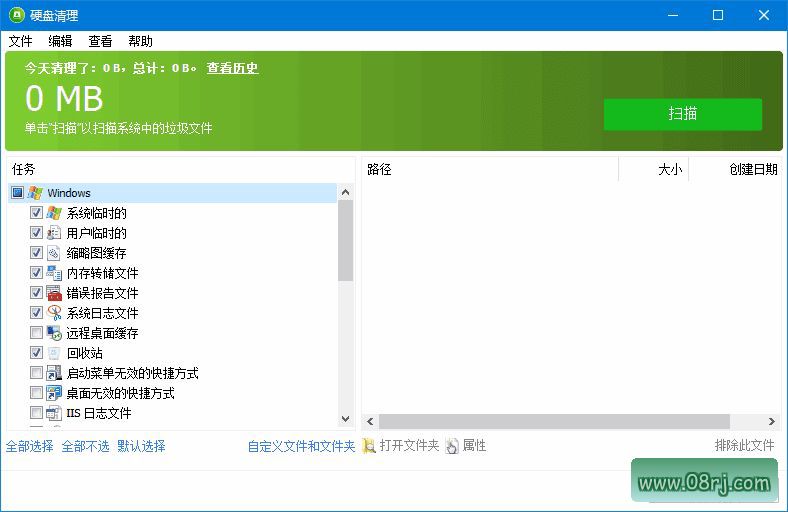The width and height of the screenshot is (788, 512).
Task: Click the 硬盘清理 app icon in title bar
Action: pyautogui.click(x=17, y=15)
